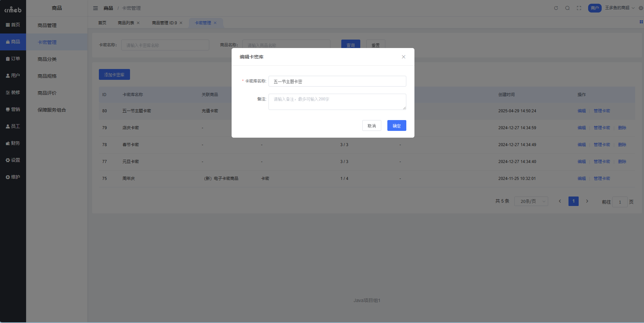Expand the 王多鱼的商超 account dropdown
This screenshot has width=644, height=323.
(x=619, y=8)
